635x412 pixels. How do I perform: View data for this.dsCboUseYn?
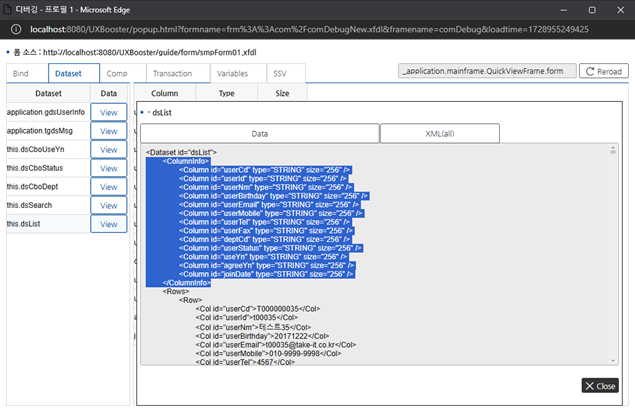pyautogui.click(x=109, y=149)
